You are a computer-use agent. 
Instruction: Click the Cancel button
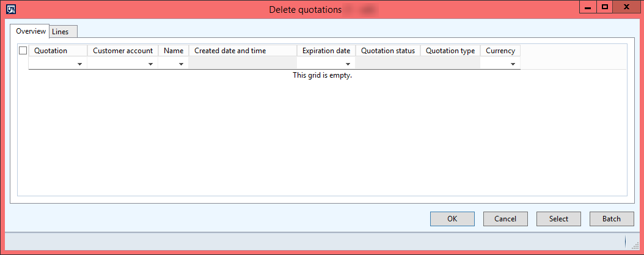coord(505,219)
